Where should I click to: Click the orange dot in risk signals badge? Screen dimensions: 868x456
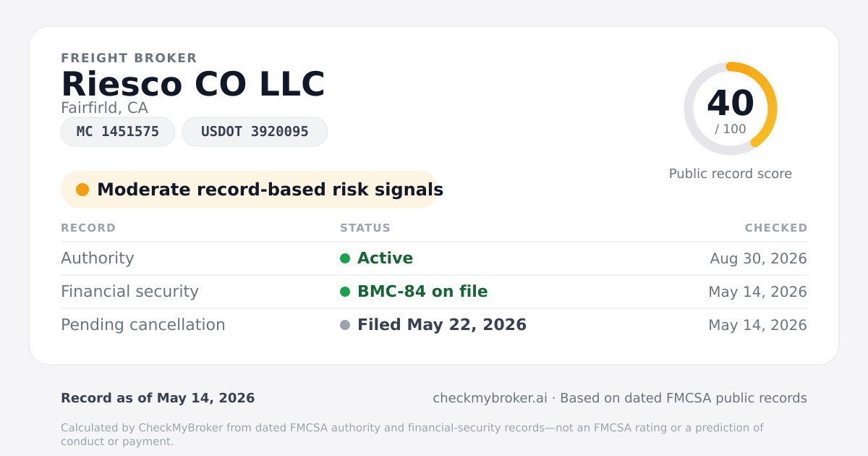82,190
